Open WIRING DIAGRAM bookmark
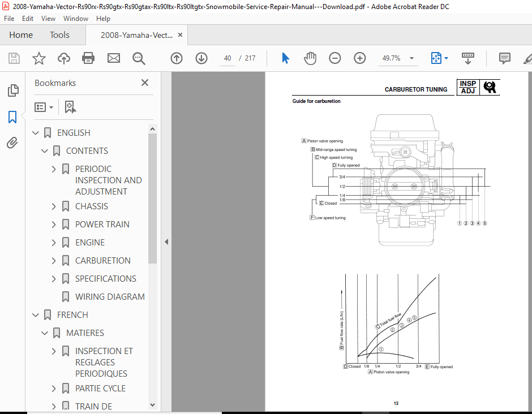The width and height of the screenshot is (532, 414). 110,297
